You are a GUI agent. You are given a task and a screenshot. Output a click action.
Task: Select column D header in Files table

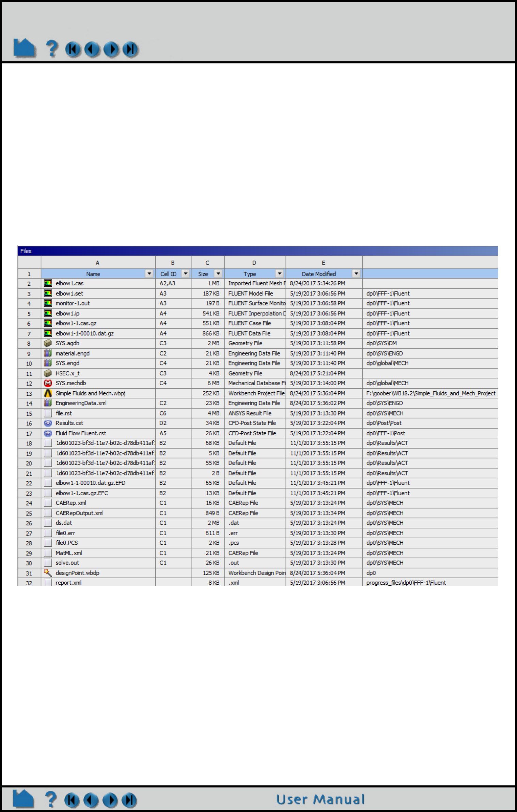click(x=255, y=263)
